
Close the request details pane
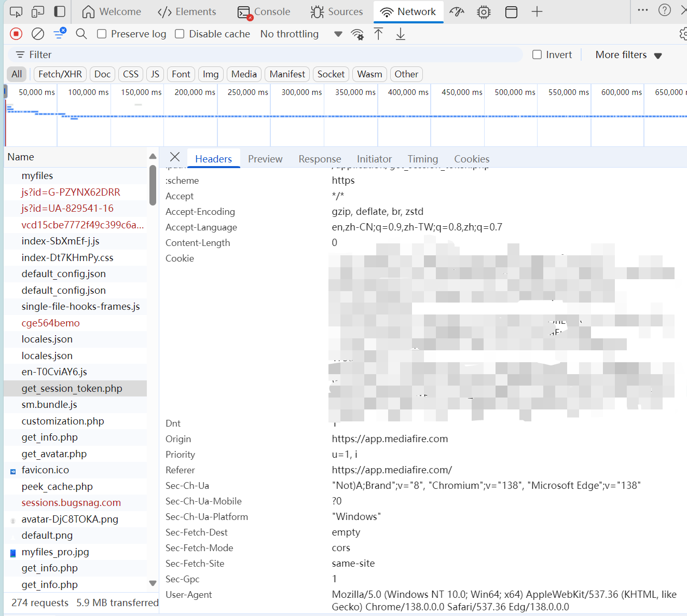175,157
